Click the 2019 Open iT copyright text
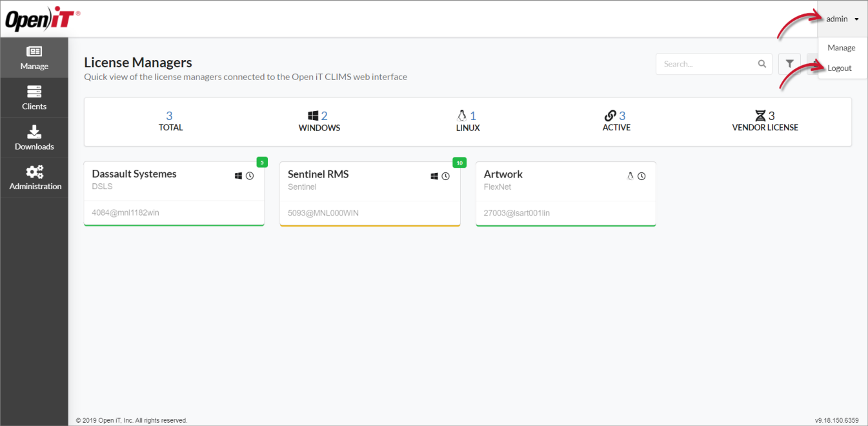This screenshot has width=868, height=426. (132, 420)
